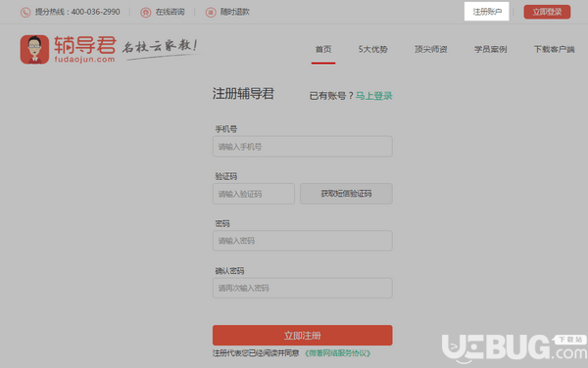Focus the 确认密码 confirm password field

click(303, 288)
